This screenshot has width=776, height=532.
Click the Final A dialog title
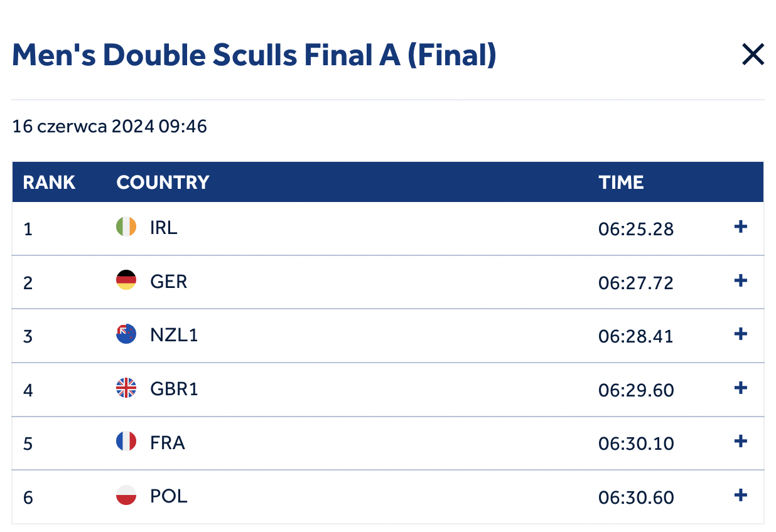coord(254,55)
